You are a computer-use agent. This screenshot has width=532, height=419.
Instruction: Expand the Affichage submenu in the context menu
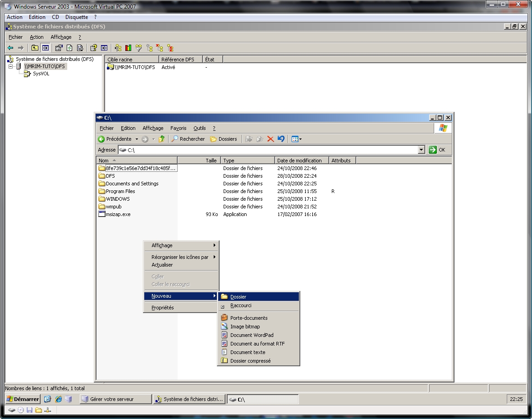tap(181, 245)
